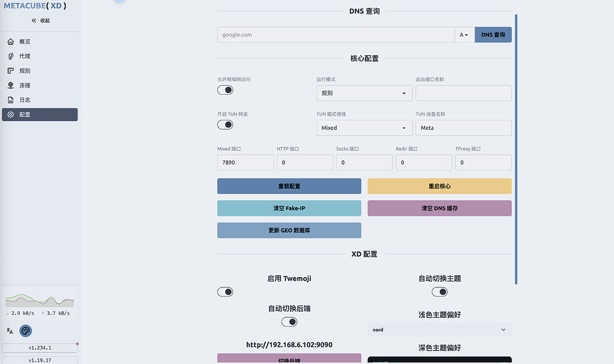The image size is (614, 364).
Task: Go to the 代理 proxies page
Action: (x=40, y=56)
